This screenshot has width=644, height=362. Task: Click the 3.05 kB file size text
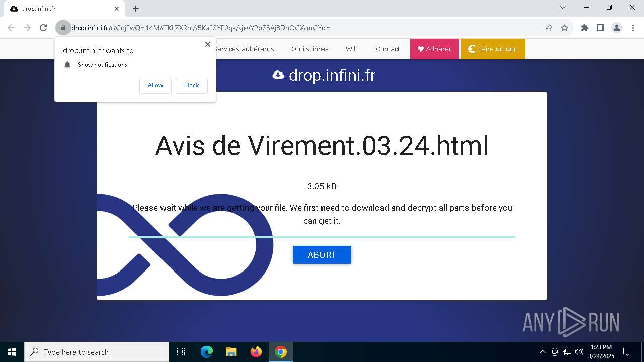(322, 186)
